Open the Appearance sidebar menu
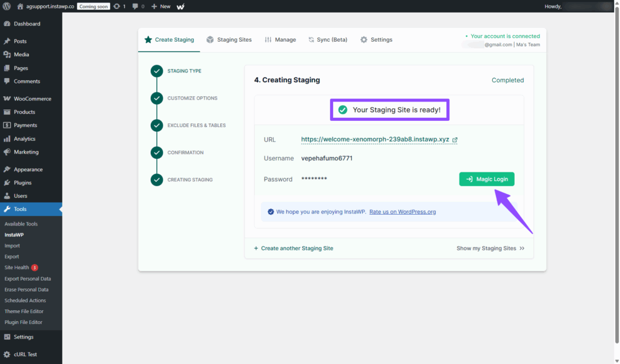620x364 pixels. tap(28, 169)
